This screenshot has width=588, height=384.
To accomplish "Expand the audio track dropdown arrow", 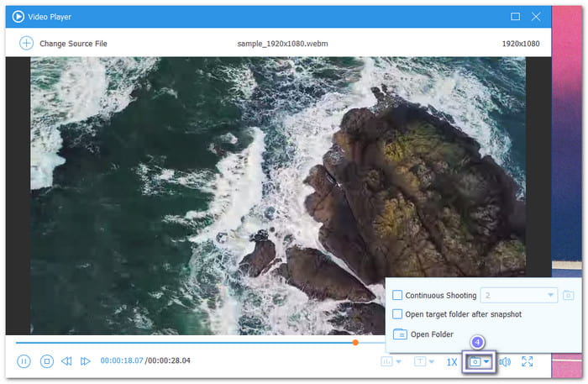I will pos(399,362).
